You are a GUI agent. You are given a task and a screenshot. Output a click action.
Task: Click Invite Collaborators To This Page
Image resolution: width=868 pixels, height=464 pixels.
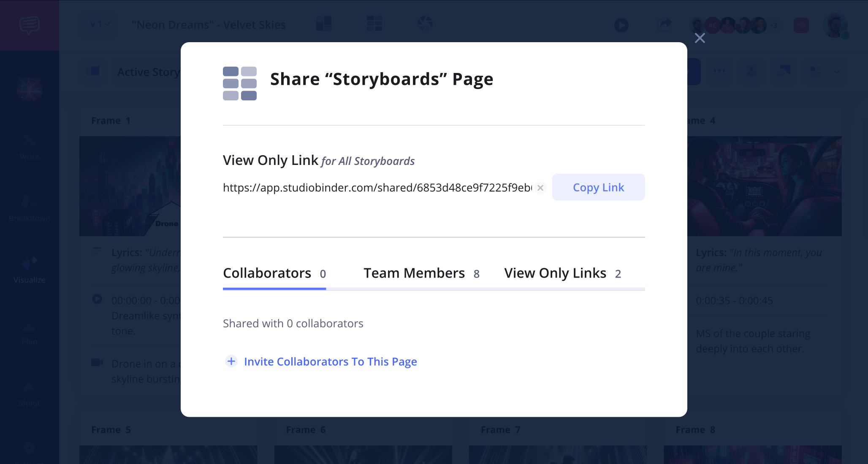330,361
